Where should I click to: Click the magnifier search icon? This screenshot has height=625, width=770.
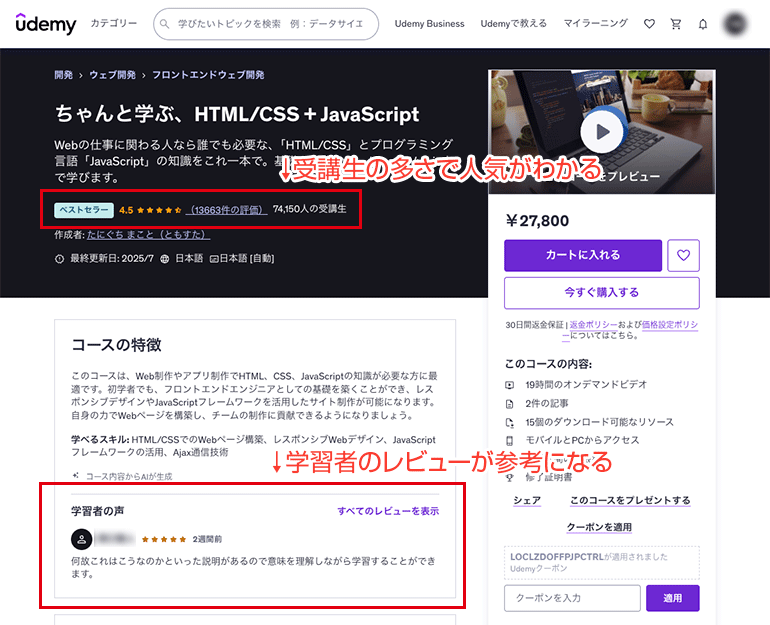click(x=165, y=24)
